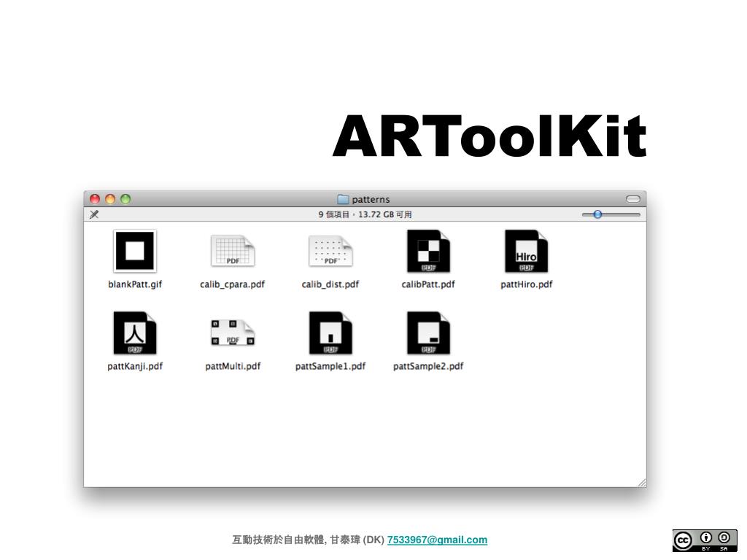Click the crossed-out pencil icon in status bar
This screenshot has width=747, height=560.
coord(94,214)
